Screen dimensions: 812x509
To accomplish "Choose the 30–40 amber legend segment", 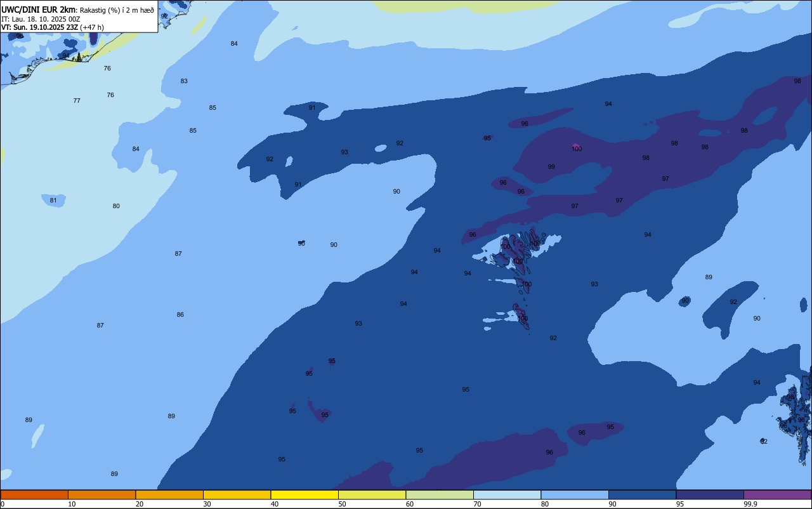I will point(237,494).
